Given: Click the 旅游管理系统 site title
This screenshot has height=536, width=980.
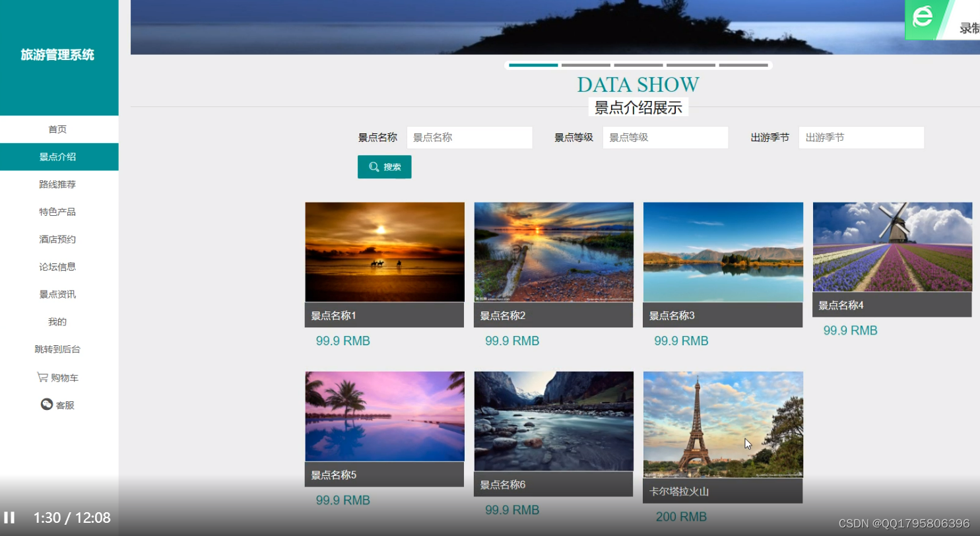Looking at the screenshot, I should tap(57, 55).
